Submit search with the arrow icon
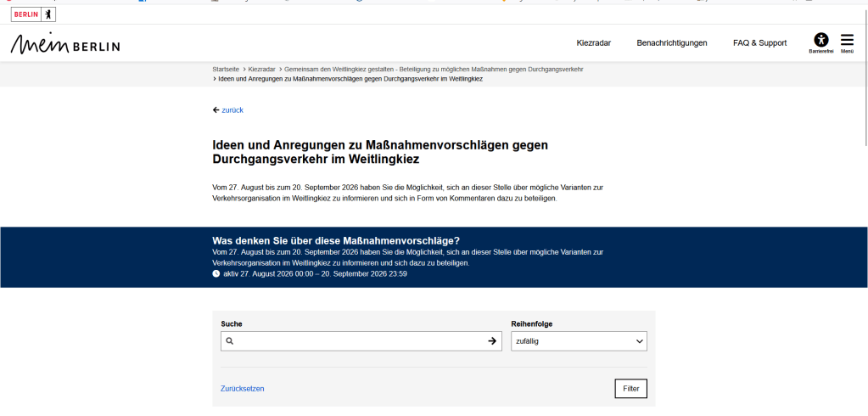Screen dimensions: 868x416 pyautogui.click(x=491, y=341)
